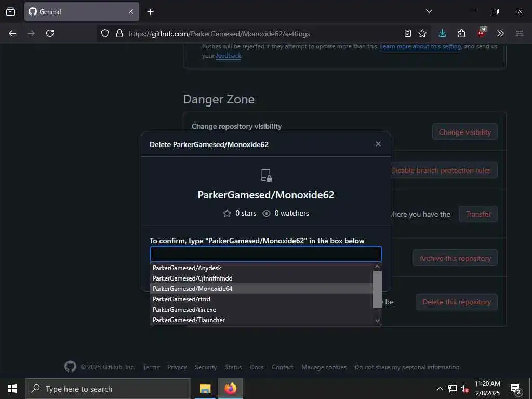Viewport: 532px width, 399px height.
Task: Click the locked repository icon in dialog
Action: [x=267, y=176]
